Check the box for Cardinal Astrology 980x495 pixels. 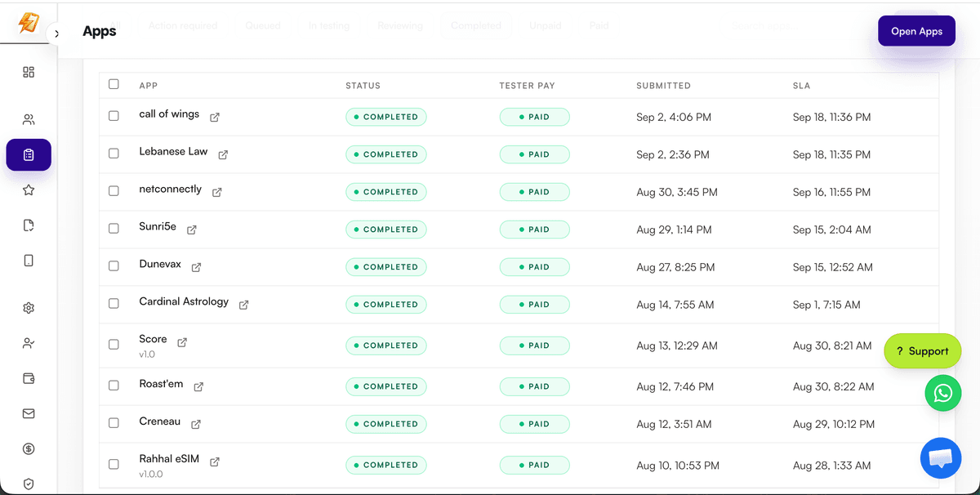[x=114, y=304]
